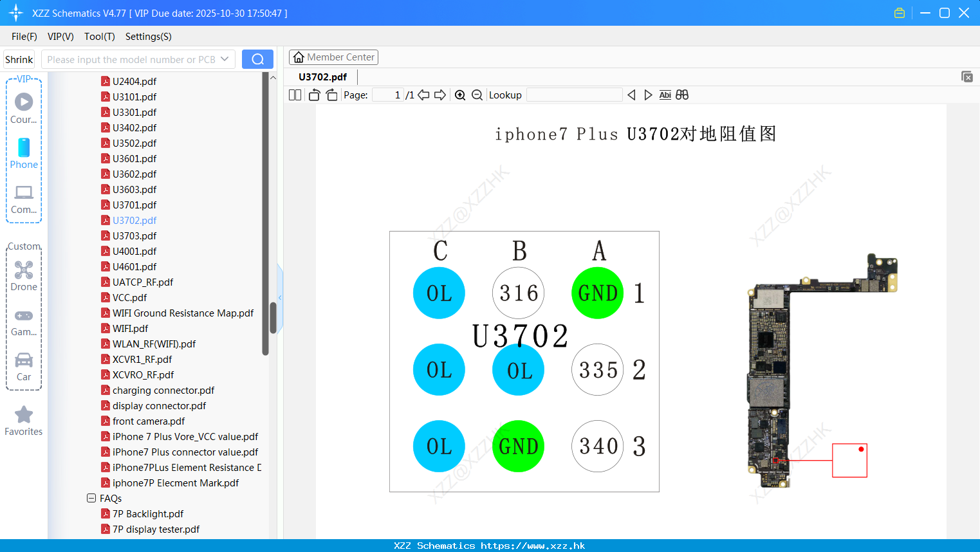Image resolution: width=980 pixels, height=552 pixels.
Task: Close the document panel icon at top right
Action: point(967,77)
